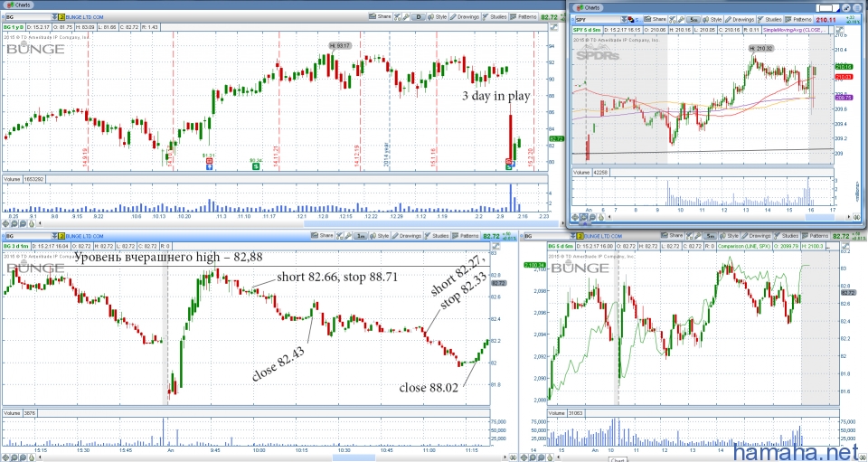Open Style in the bottom-right BG chart
The height and width of the screenshot is (462, 868).
[x=729, y=235]
